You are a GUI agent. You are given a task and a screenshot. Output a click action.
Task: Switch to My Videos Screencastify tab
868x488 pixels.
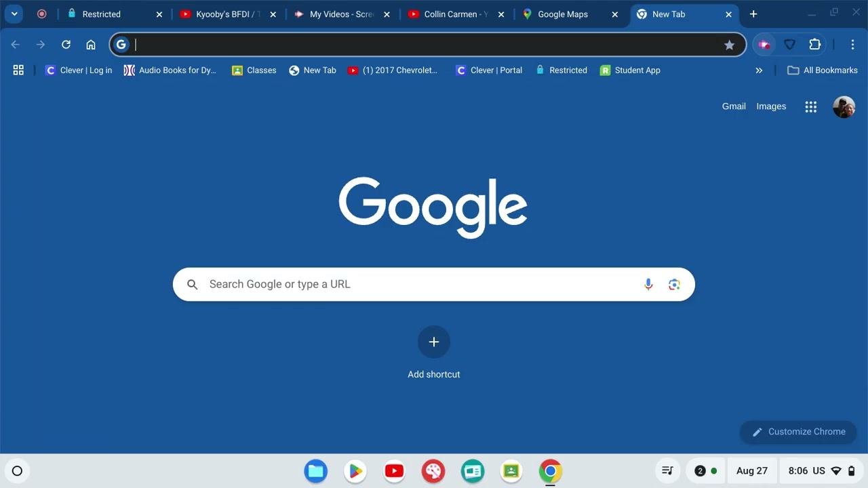(342, 14)
